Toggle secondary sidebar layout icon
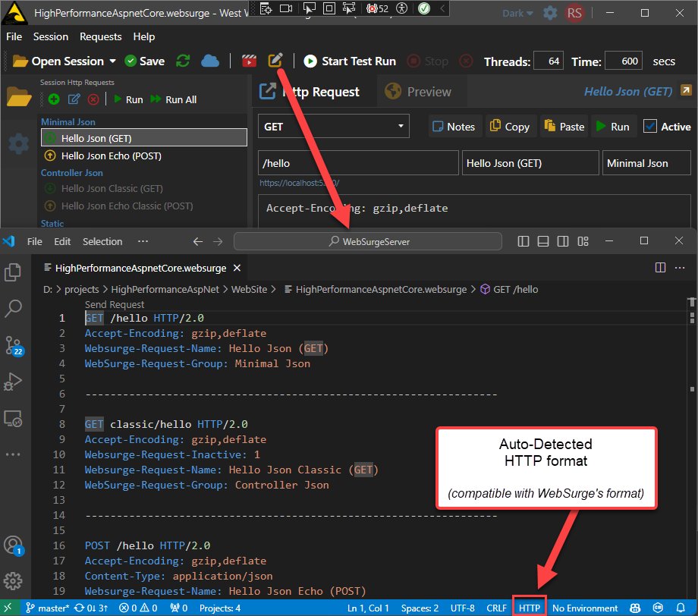 coord(563,241)
